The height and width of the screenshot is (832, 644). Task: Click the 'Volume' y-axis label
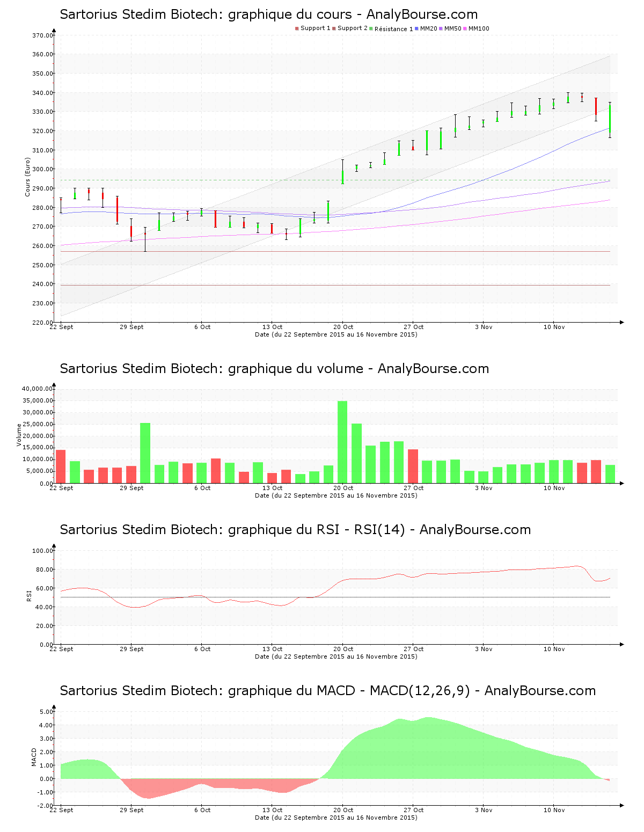[x=19, y=435]
